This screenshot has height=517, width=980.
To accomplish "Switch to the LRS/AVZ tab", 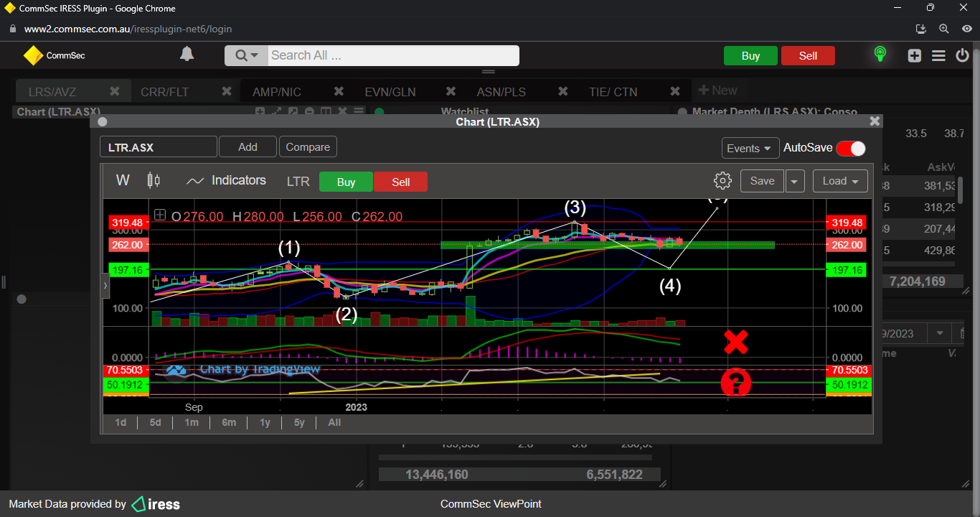I will click(x=52, y=92).
